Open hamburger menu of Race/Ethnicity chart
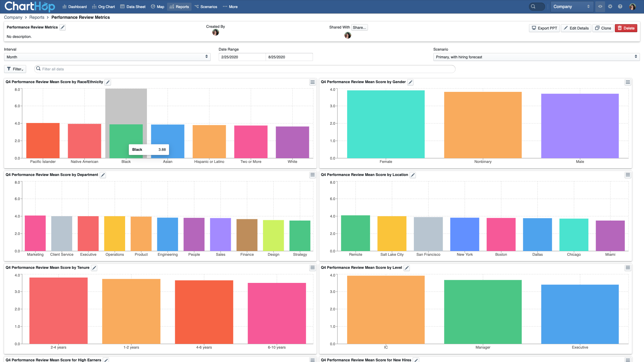The height and width of the screenshot is (362, 644). point(312,82)
